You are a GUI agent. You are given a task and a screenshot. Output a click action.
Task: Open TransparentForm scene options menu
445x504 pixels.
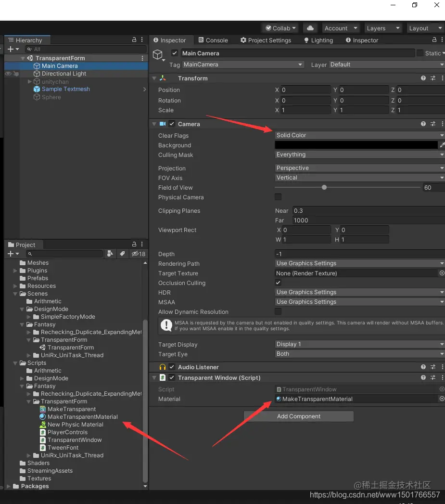pos(142,58)
